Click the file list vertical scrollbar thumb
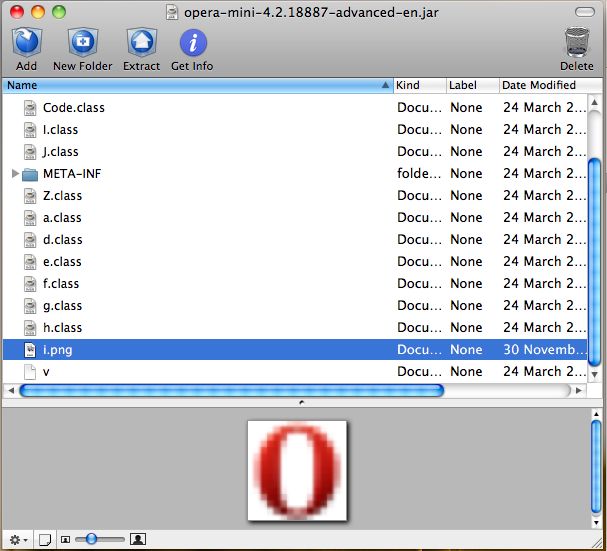The height and width of the screenshot is (551, 607). click(594, 262)
